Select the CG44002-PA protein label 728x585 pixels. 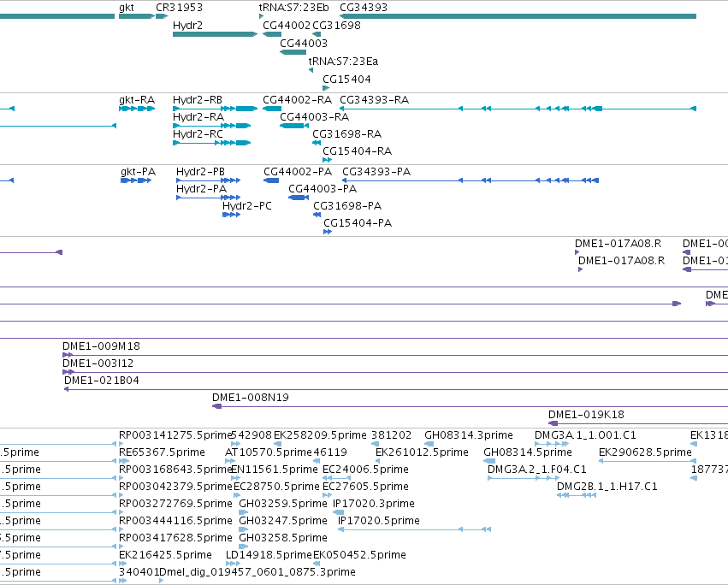coord(298,172)
